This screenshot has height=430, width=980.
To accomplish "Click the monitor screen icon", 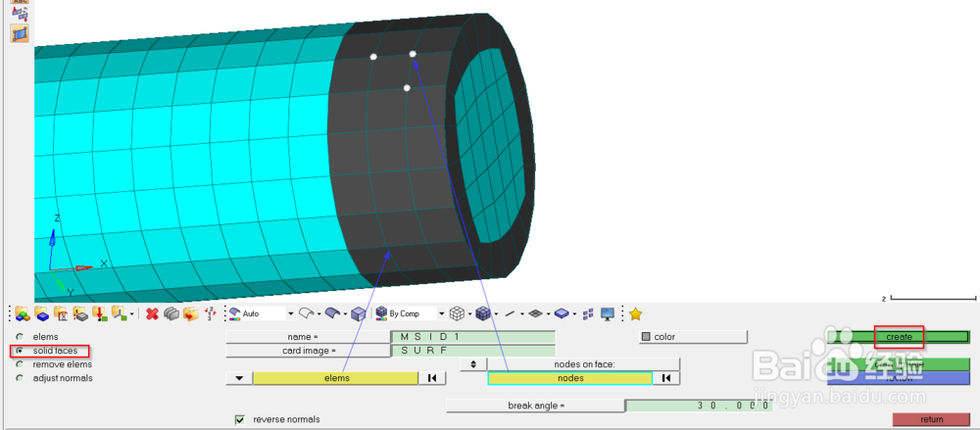I will (x=607, y=313).
